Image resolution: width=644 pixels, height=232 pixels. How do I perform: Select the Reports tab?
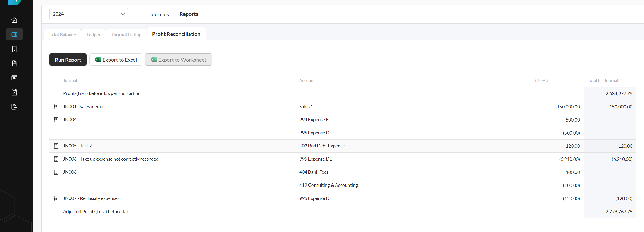(x=189, y=14)
